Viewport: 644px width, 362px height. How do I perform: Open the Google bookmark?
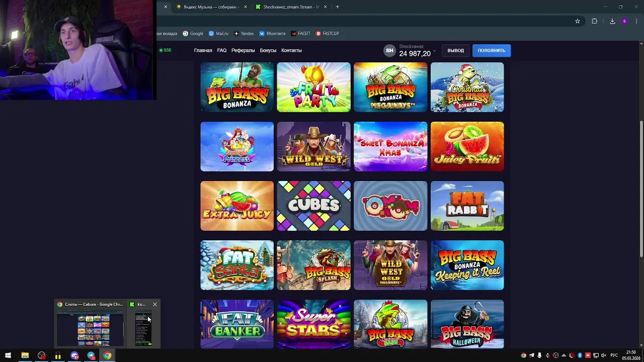pyautogui.click(x=193, y=34)
